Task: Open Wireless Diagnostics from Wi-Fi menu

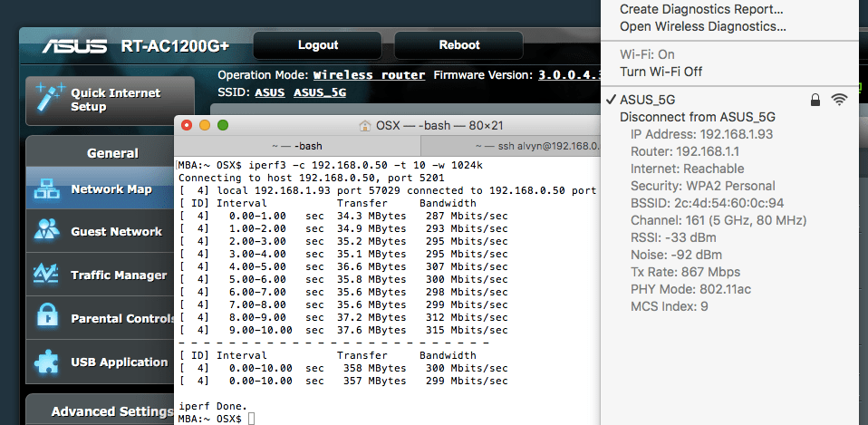Action: pyautogui.click(x=702, y=26)
